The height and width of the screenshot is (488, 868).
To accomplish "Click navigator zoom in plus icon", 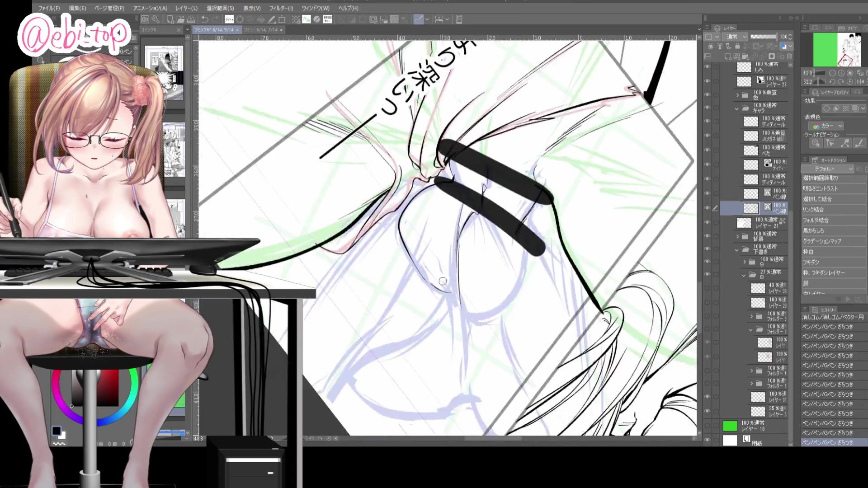I will [841, 73].
